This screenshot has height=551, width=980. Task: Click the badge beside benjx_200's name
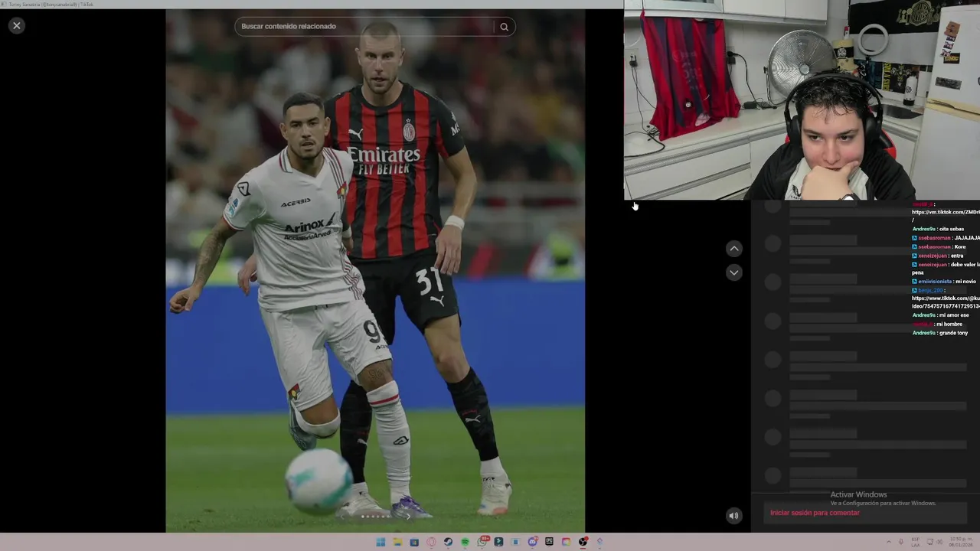(914, 291)
